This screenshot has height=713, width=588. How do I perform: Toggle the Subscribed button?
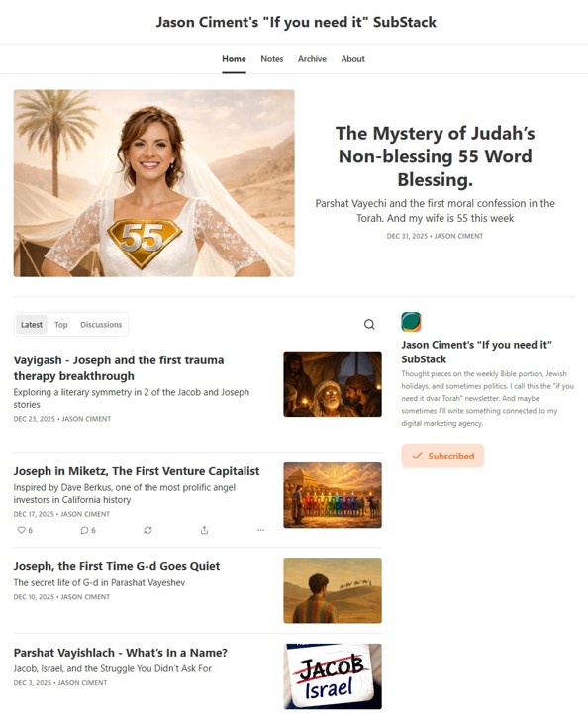(x=442, y=456)
